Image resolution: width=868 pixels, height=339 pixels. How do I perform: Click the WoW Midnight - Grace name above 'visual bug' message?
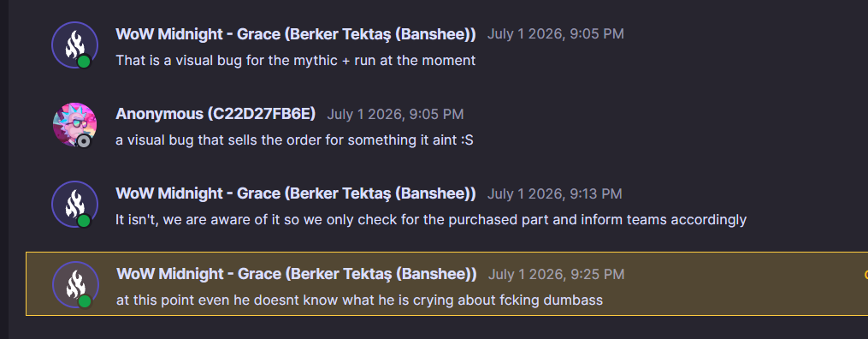coord(296,34)
